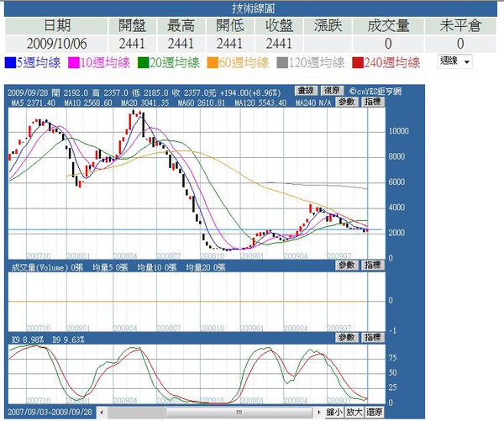
Task: Open the 週線 period dropdown
Action: 454,61
